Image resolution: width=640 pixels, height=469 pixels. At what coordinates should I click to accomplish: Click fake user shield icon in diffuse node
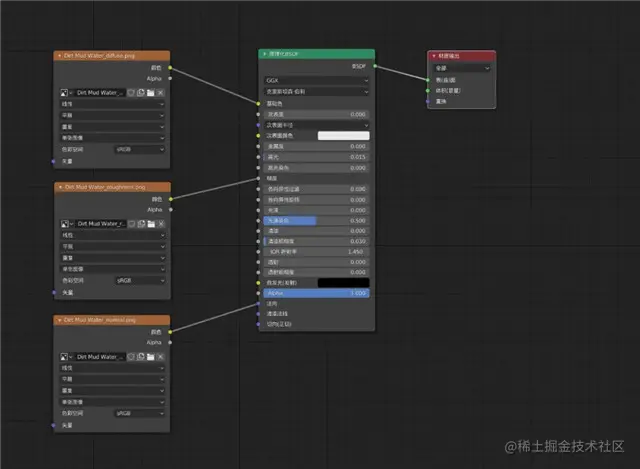[131, 93]
